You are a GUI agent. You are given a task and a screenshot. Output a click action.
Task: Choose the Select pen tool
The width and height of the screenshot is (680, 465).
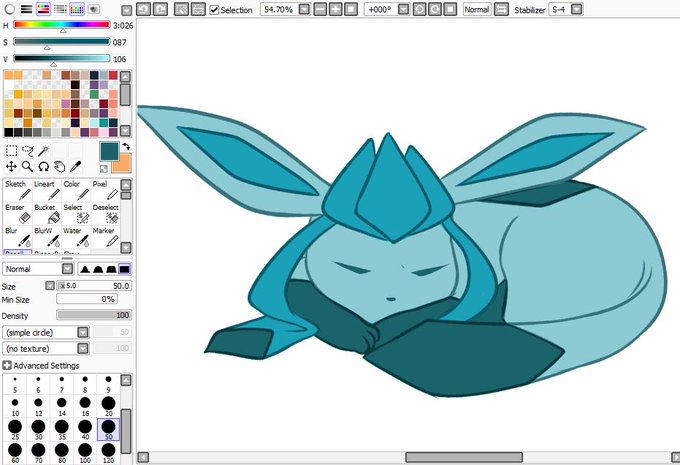pyautogui.click(x=76, y=213)
